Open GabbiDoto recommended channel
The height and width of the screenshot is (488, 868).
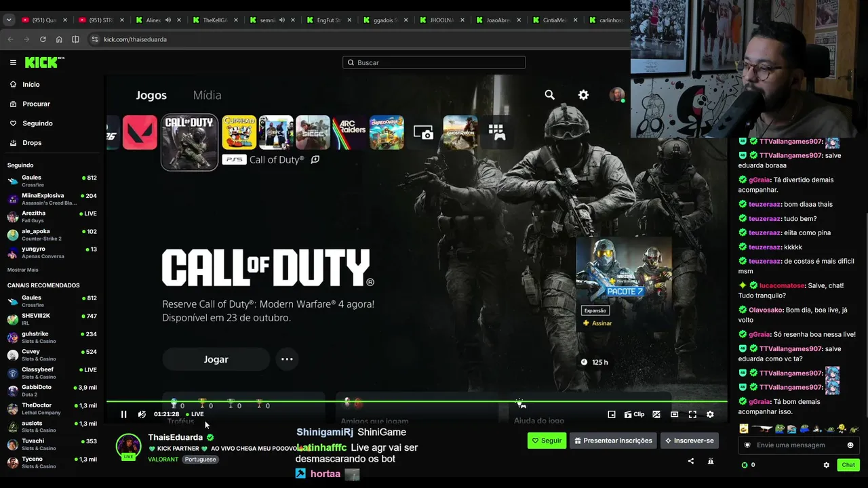pos(52,390)
